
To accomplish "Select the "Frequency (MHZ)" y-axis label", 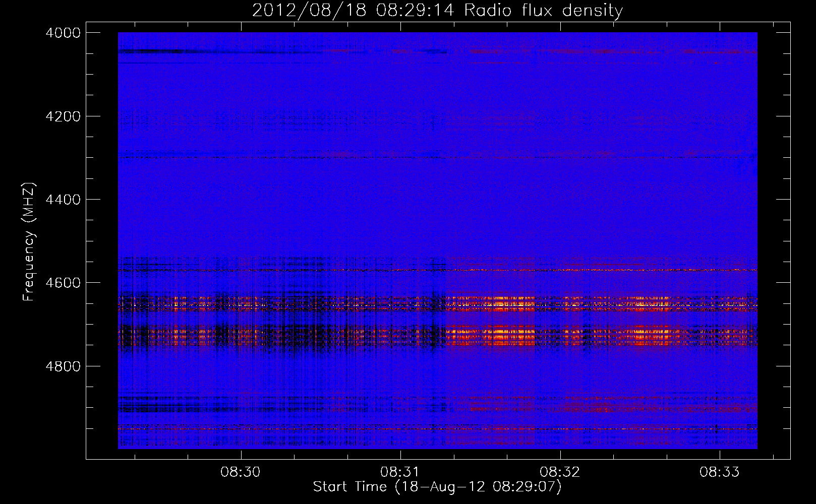I will 29,242.
